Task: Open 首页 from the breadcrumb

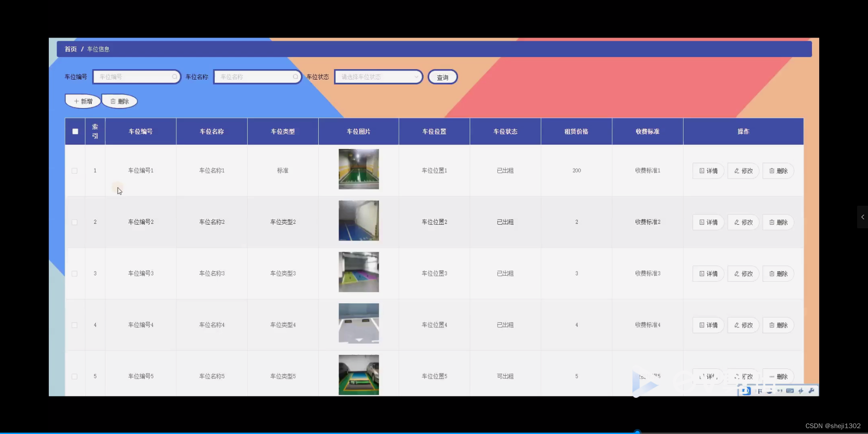Action: click(x=70, y=49)
